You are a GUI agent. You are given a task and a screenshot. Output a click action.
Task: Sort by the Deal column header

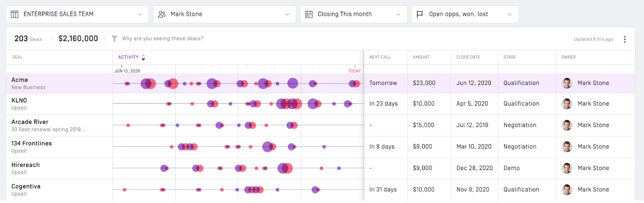(17, 57)
